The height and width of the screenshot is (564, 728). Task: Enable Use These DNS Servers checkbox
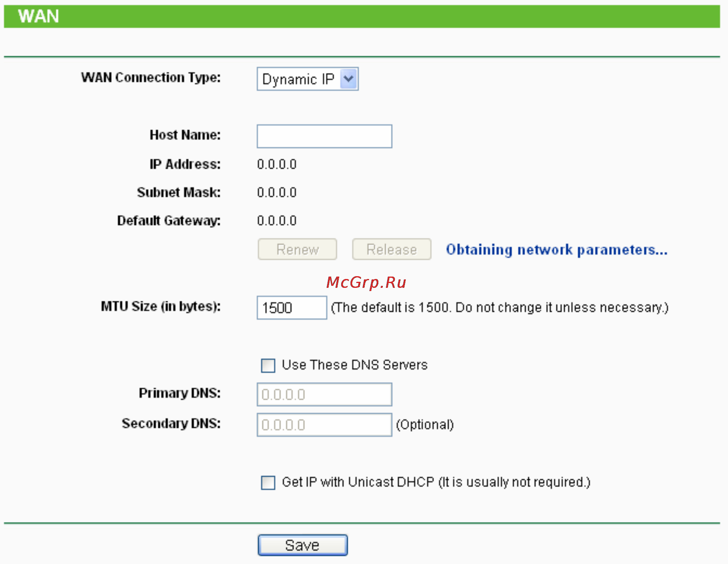point(268,366)
